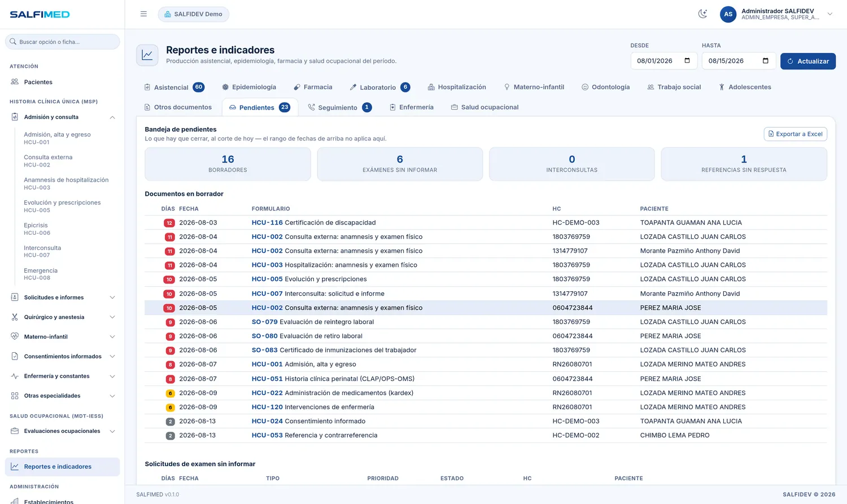Open Interconsulta HCU-007 sidebar item
Viewport: 847px width, 504px height.
[67, 251]
